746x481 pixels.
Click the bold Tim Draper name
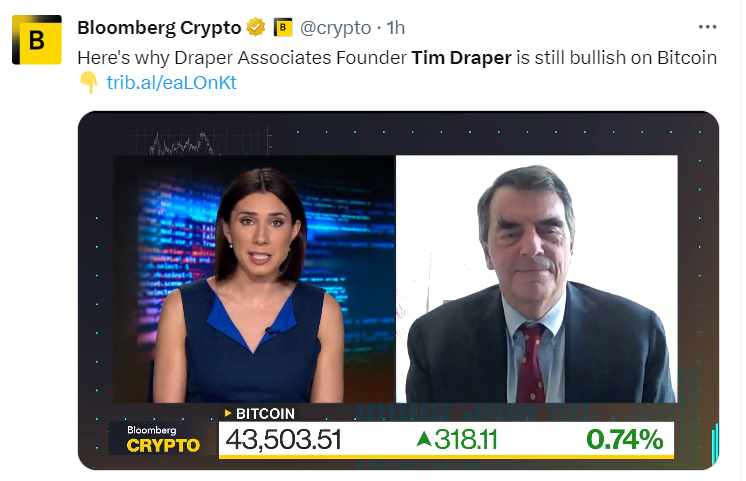click(461, 58)
